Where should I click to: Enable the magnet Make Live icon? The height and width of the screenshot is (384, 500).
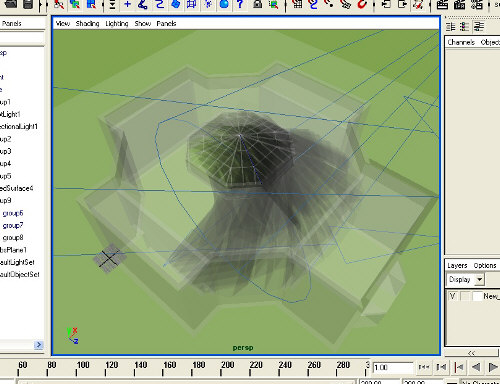[x=362, y=4]
